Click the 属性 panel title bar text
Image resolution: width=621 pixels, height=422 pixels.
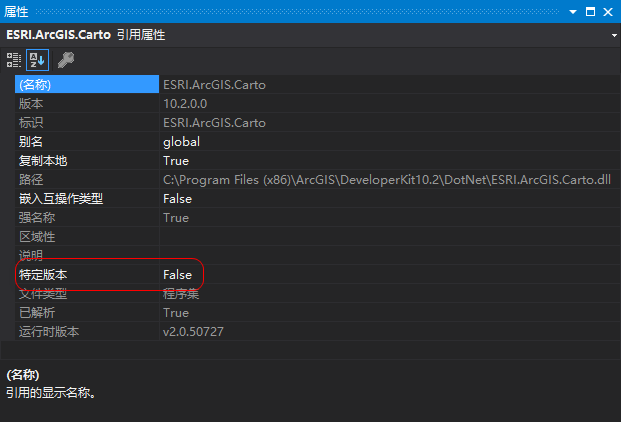click(16, 12)
